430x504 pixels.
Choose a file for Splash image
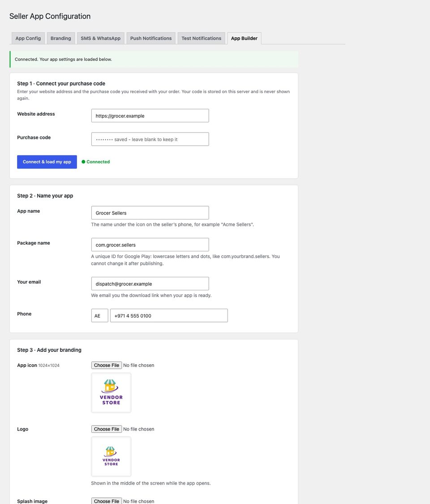pyautogui.click(x=107, y=501)
